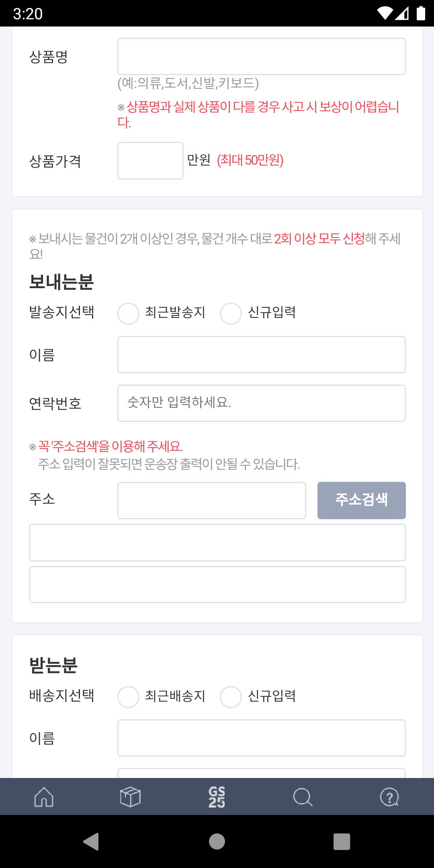Tap the help question mark icon
The width and height of the screenshot is (434, 868).
coord(389,797)
